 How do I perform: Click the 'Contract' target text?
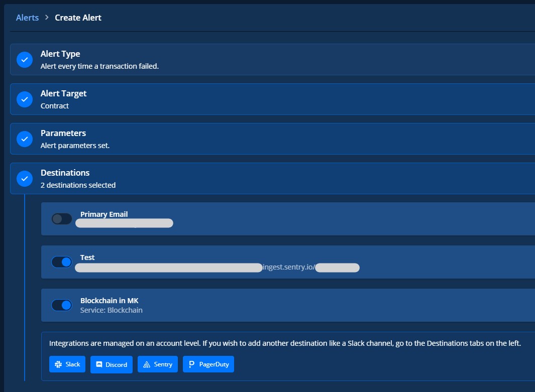pyautogui.click(x=55, y=106)
